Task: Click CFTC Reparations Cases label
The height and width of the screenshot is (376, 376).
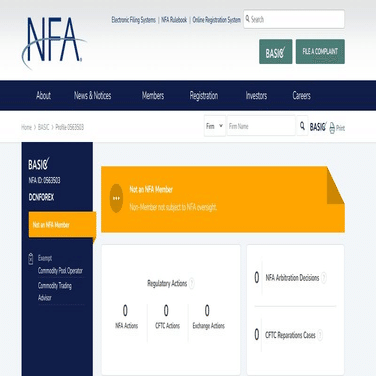Action: (290, 335)
